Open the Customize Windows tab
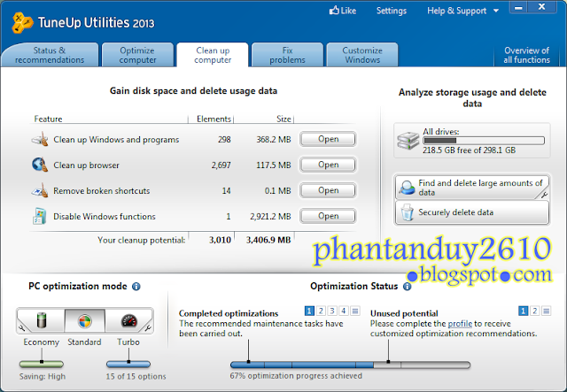 (362, 55)
